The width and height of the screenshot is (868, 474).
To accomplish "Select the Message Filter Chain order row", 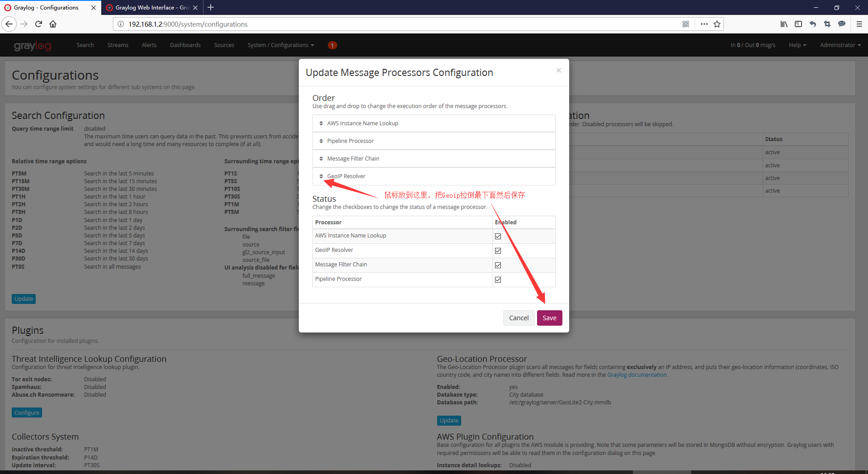I will pos(434,159).
